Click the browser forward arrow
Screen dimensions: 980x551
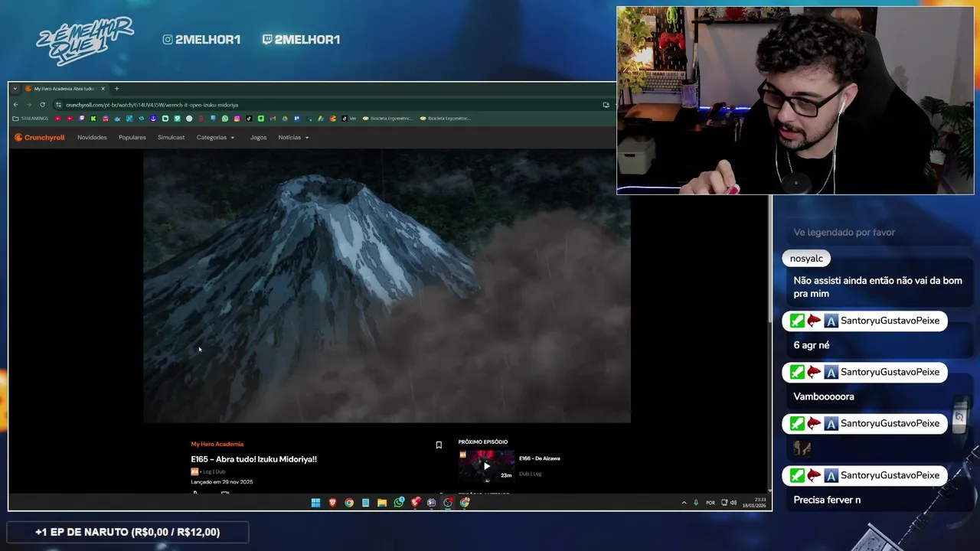[x=29, y=105]
